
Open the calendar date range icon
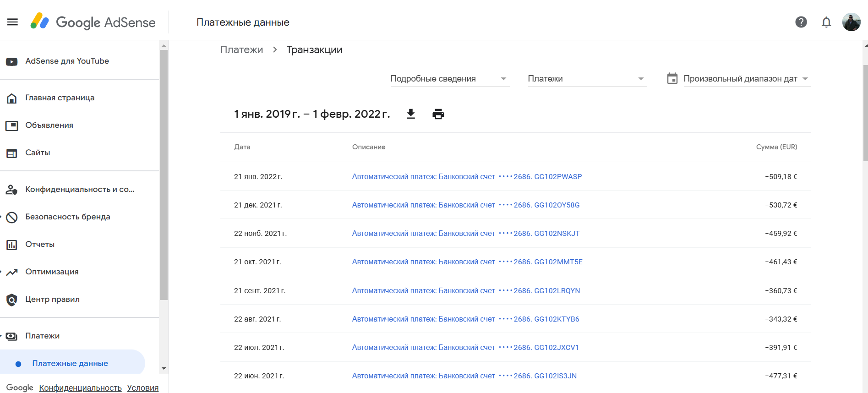[x=672, y=79]
